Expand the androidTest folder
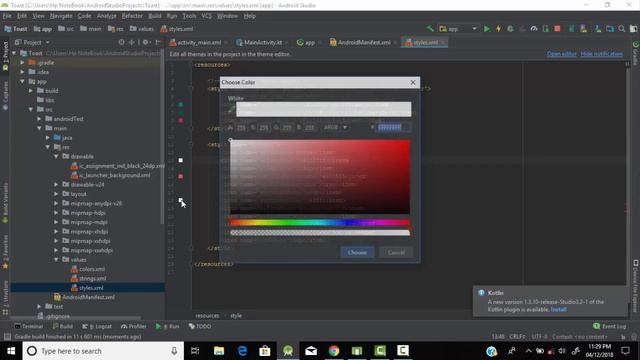Screen dimensions: 640x360 pyautogui.click(x=40, y=119)
